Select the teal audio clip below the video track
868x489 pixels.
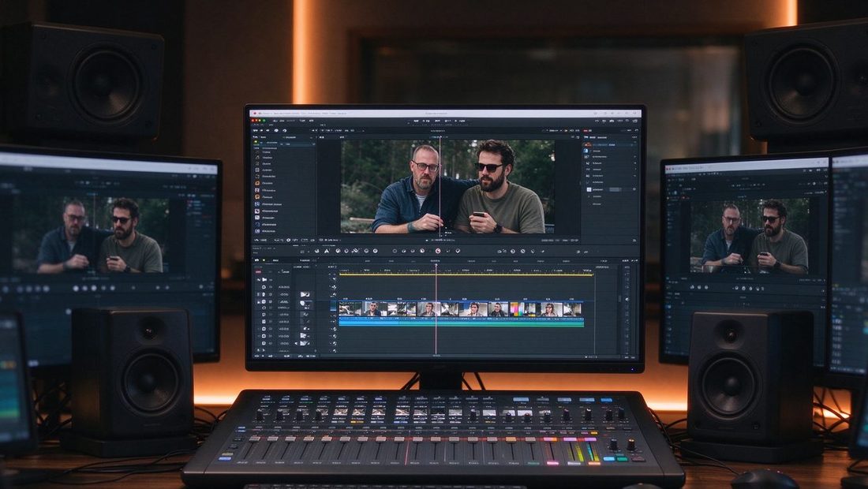461,322
